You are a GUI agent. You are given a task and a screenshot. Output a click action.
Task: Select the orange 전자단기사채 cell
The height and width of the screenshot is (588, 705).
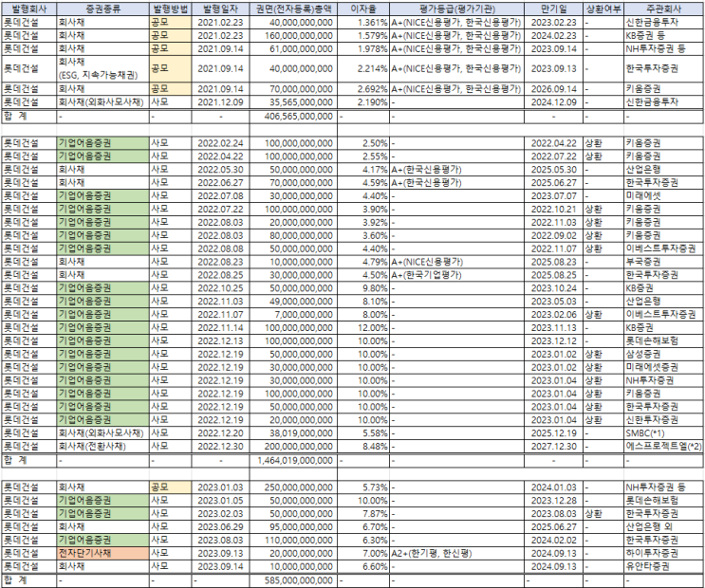[103, 553]
